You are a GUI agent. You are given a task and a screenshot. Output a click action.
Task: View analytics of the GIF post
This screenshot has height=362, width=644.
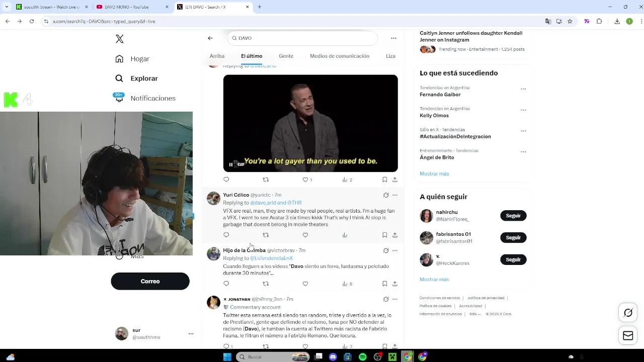[347, 179]
